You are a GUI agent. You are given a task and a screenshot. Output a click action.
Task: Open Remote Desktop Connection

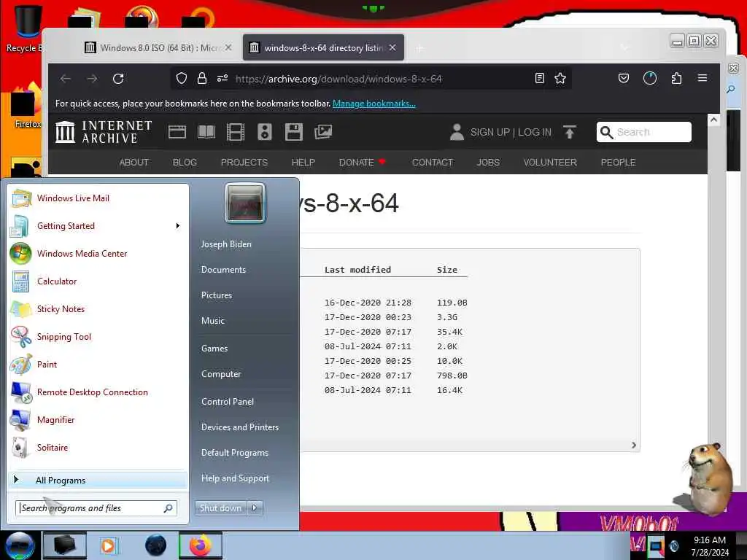(x=98, y=392)
